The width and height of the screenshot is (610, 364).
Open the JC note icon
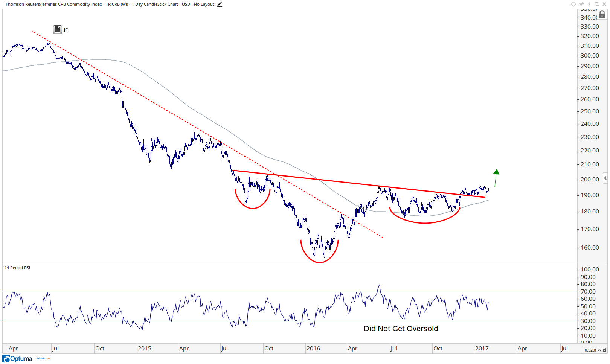coord(58,29)
